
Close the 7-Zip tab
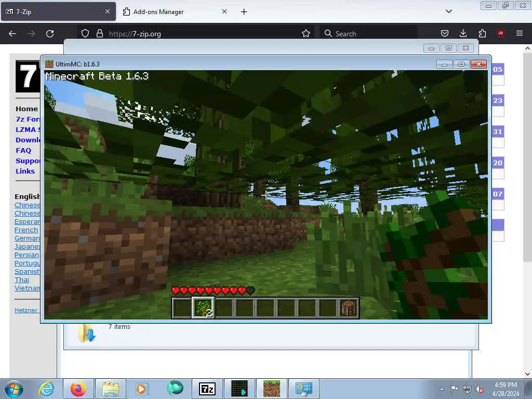click(x=108, y=11)
